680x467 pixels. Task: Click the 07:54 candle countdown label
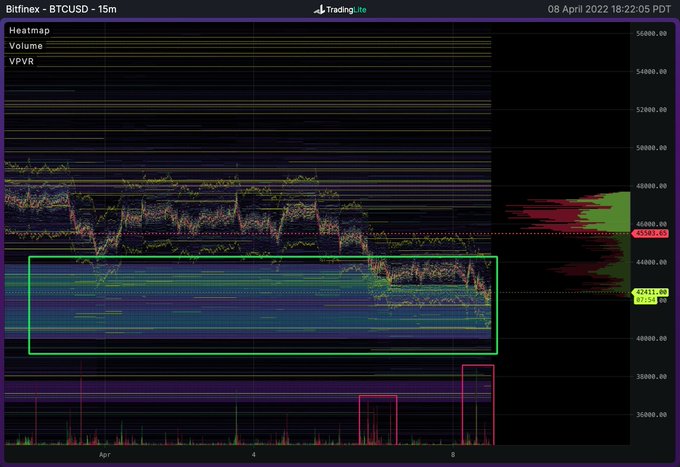pos(646,300)
